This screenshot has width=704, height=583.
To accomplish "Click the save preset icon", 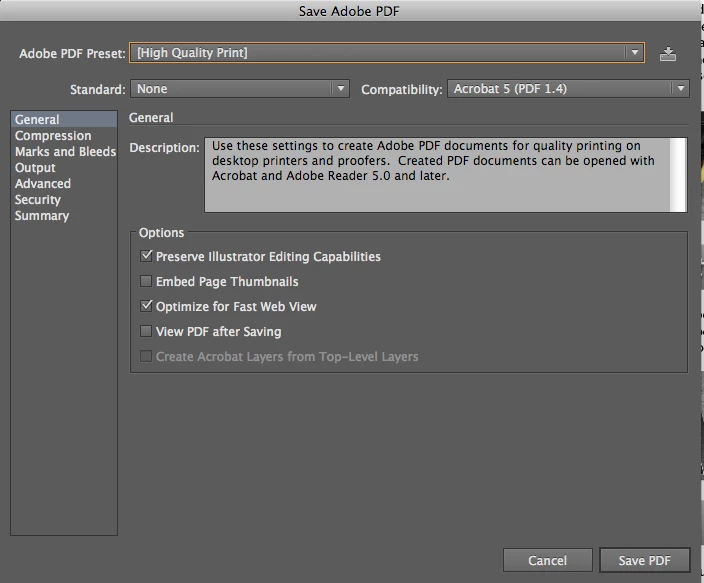I will [x=668, y=54].
